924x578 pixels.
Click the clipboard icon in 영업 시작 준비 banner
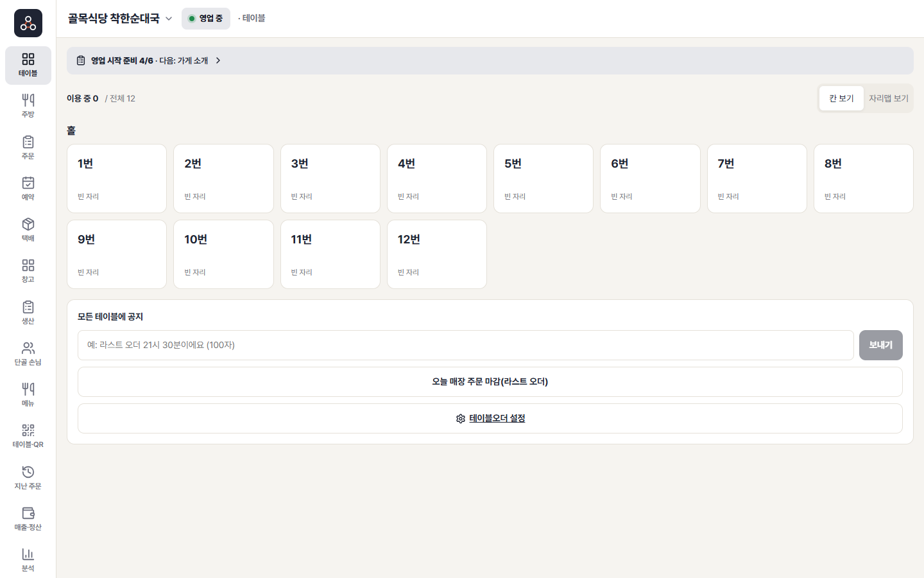pos(81,60)
